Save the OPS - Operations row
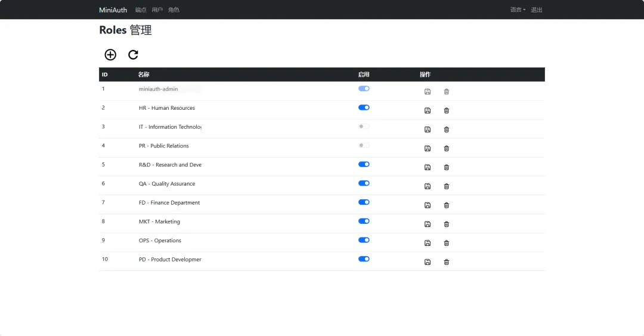 427,243
